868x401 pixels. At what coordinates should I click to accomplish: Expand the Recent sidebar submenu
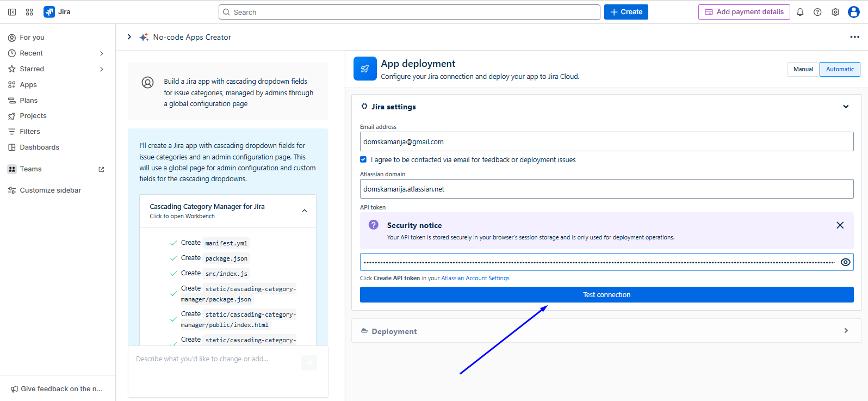[x=101, y=53]
